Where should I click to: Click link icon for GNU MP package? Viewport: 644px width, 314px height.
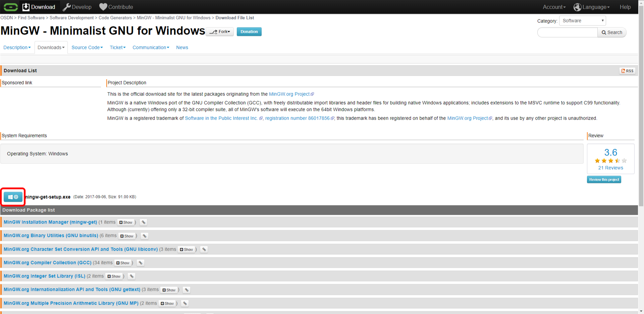click(185, 304)
